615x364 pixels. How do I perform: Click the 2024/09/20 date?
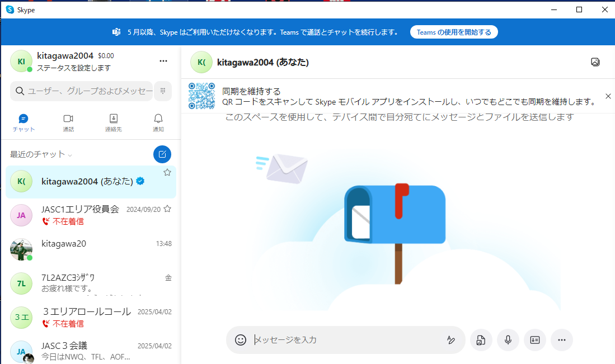pos(144,210)
